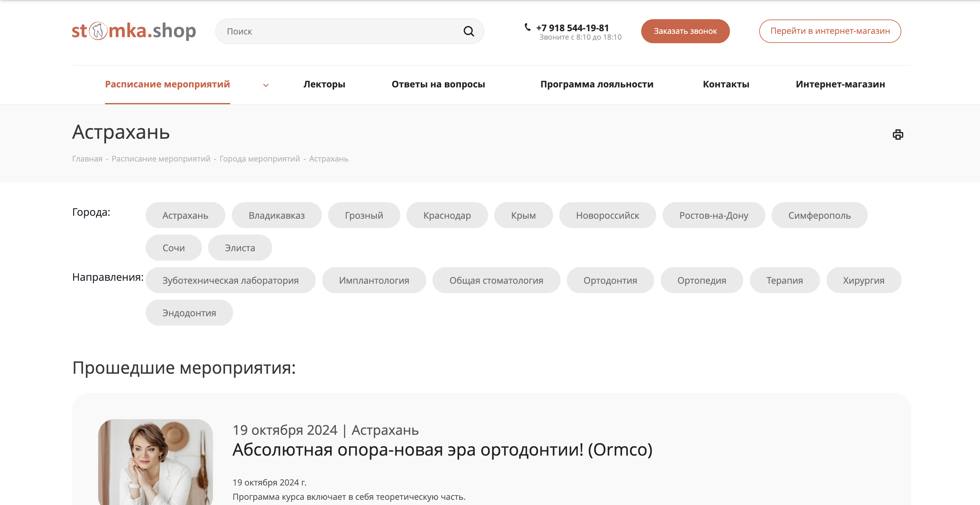Filter by Эндодонтия direction

point(189,313)
